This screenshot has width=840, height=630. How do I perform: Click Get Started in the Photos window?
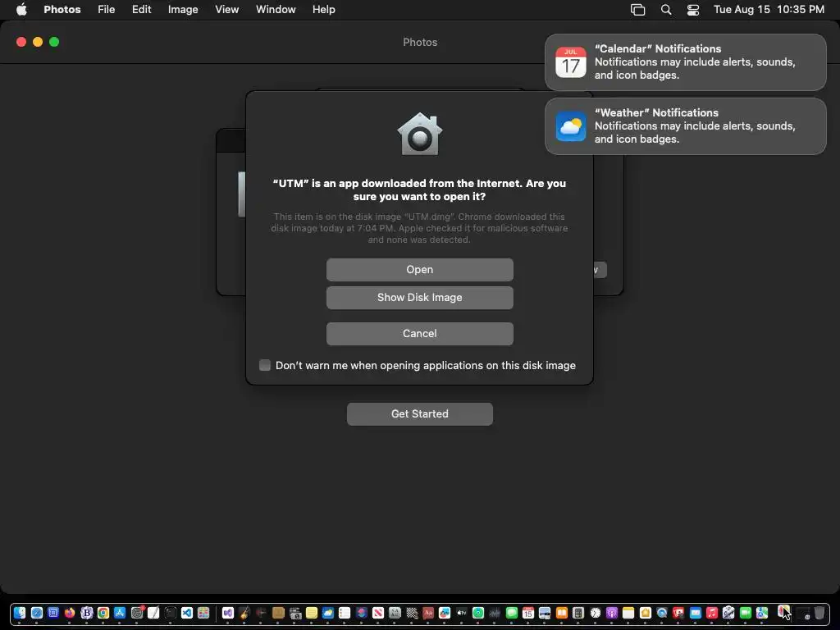click(419, 413)
